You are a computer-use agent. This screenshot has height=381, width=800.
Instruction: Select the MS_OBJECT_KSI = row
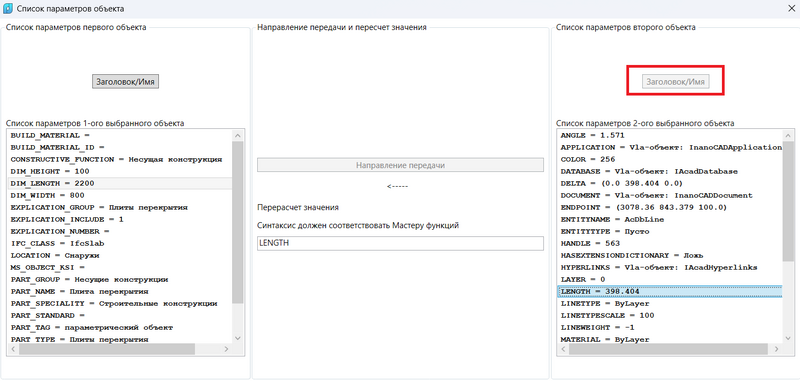pos(119,267)
